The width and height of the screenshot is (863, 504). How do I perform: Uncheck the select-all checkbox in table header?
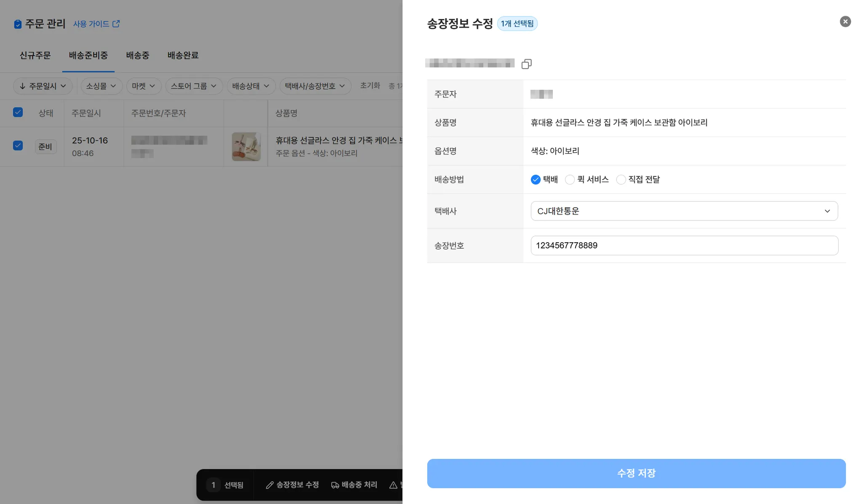click(18, 112)
